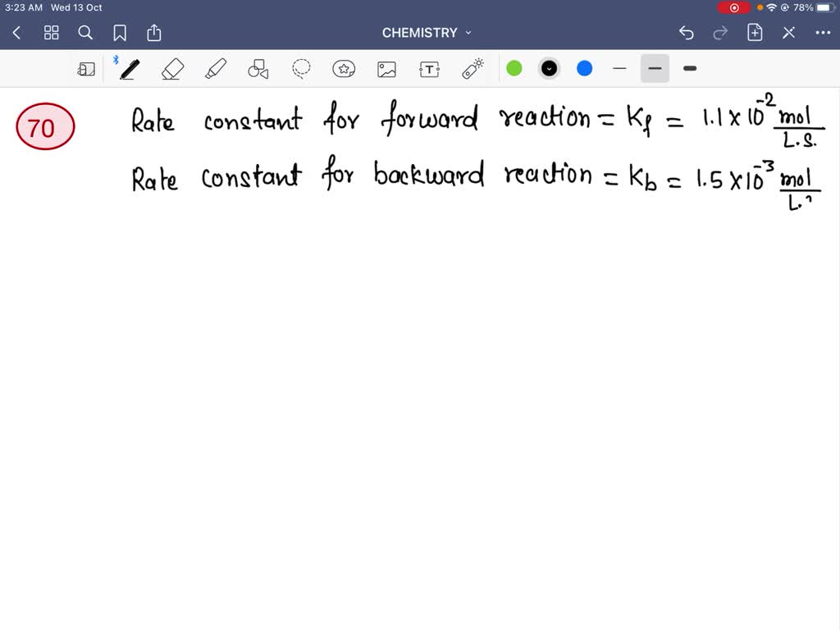Open the Stickers/Elements tool
840x630 pixels.
tap(344, 68)
